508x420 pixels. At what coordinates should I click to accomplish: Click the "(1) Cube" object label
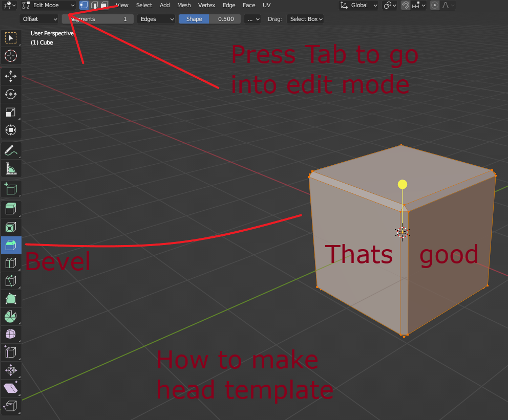(x=42, y=42)
